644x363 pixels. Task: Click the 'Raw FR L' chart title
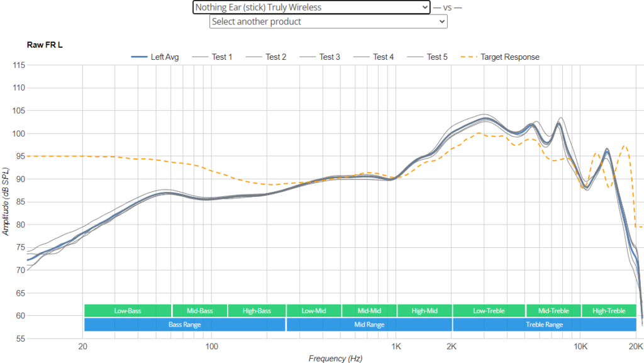click(45, 45)
